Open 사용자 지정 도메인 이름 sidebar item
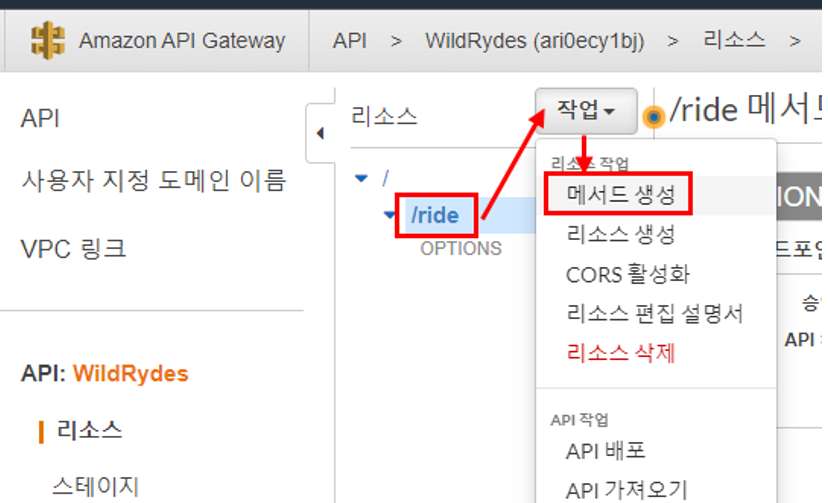This screenshot has width=828, height=503. (153, 181)
